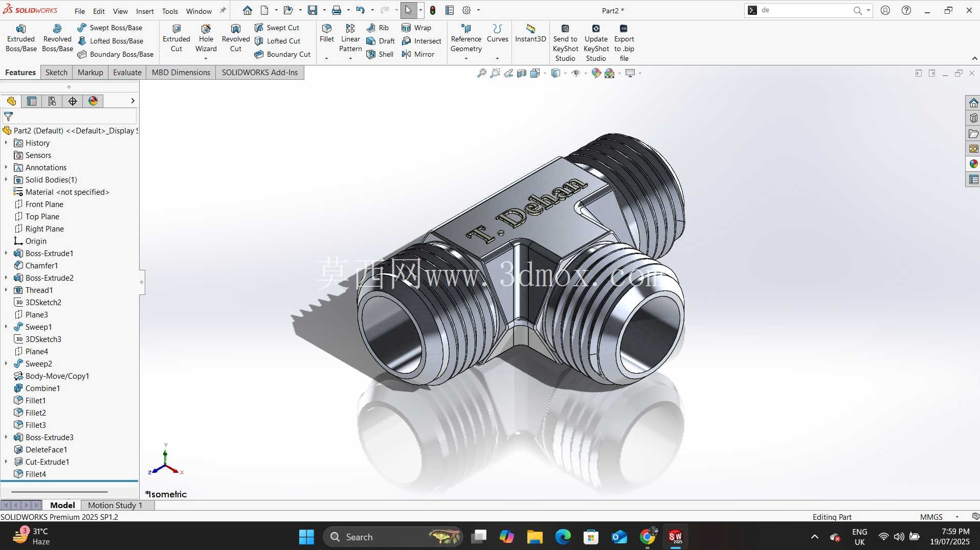Open the DisplayManager panel tab
The image size is (980, 550).
[x=93, y=101]
